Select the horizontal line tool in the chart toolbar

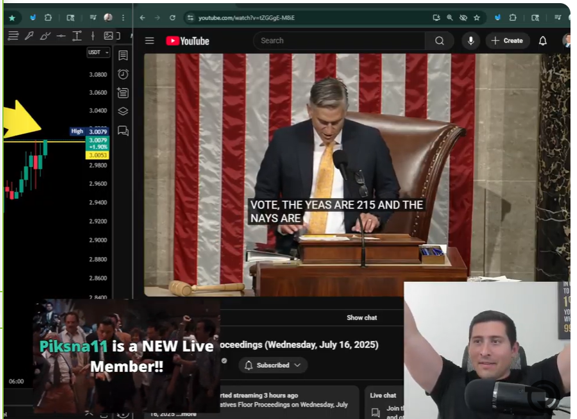point(61,36)
